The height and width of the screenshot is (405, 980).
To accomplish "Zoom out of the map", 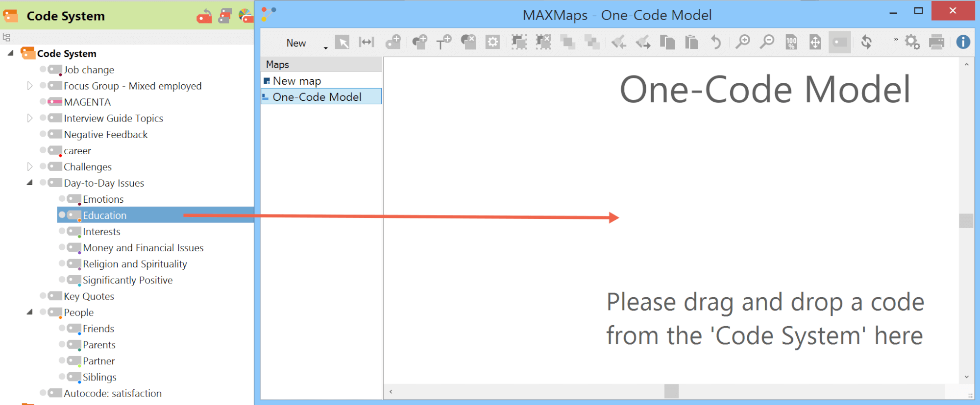I will click(x=767, y=42).
